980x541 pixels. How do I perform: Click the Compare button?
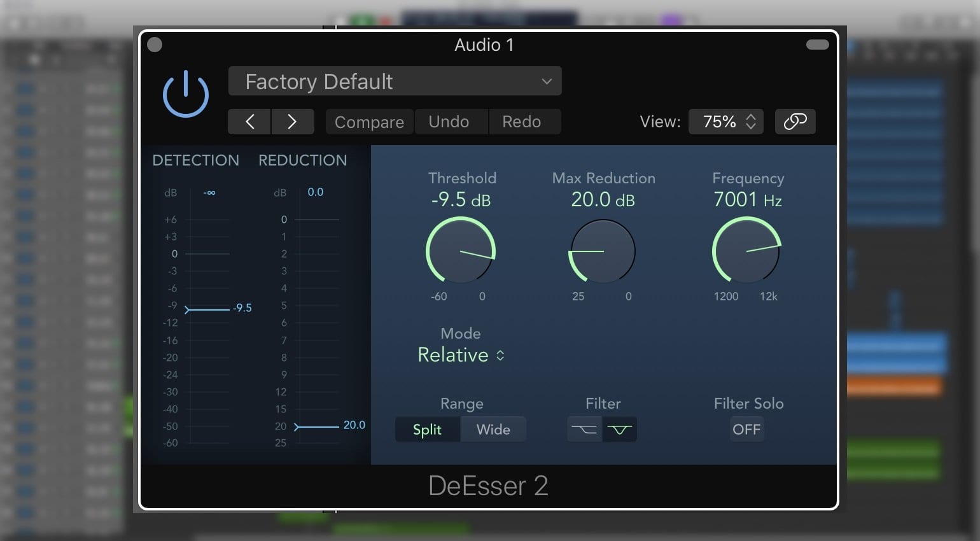(369, 122)
